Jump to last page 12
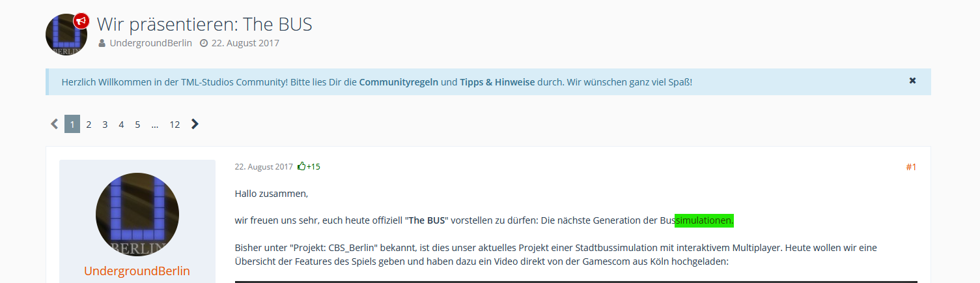Viewport: 980px width, 283px height. 175,124
